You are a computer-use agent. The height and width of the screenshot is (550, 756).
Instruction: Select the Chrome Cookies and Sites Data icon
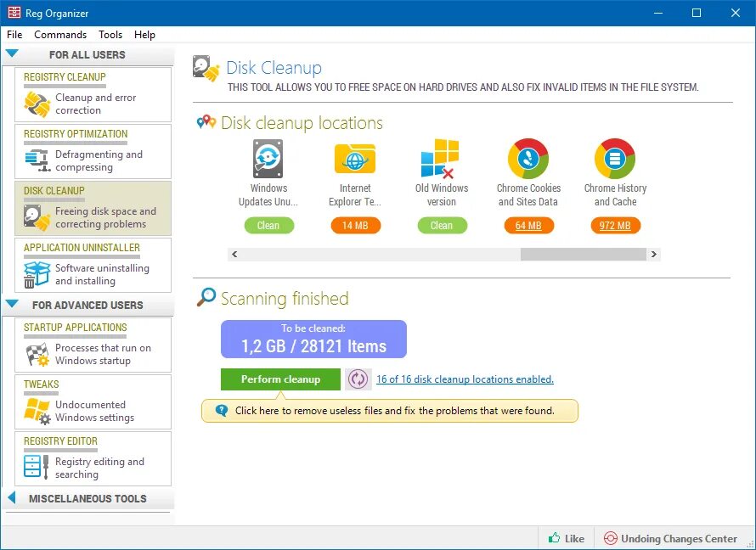coord(528,160)
